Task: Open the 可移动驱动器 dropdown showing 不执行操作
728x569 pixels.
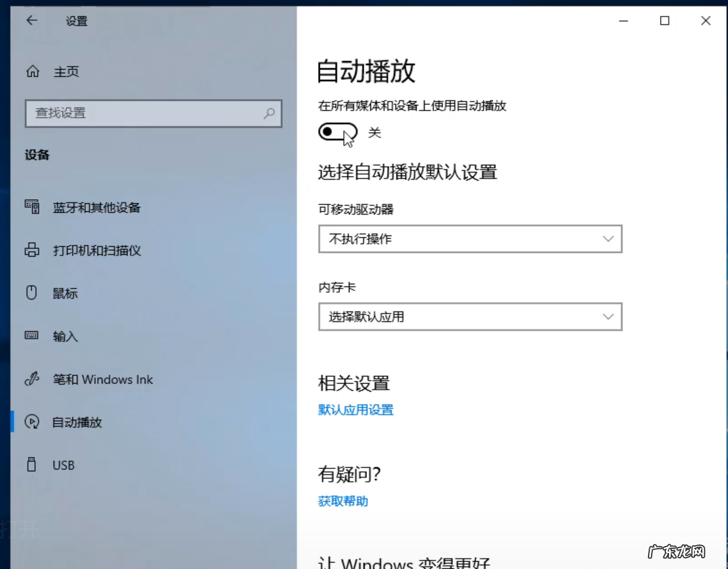Action: (470, 239)
